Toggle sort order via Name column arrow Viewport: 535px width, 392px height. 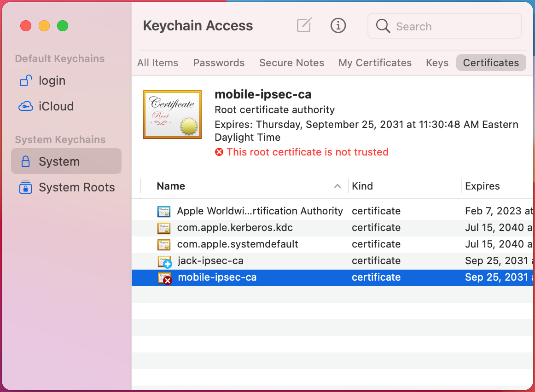click(x=337, y=186)
